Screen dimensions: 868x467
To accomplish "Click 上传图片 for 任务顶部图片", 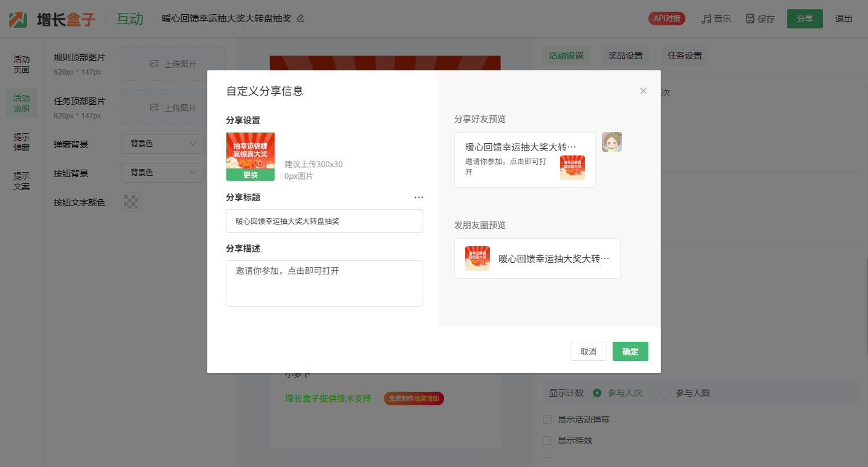I will coord(173,108).
